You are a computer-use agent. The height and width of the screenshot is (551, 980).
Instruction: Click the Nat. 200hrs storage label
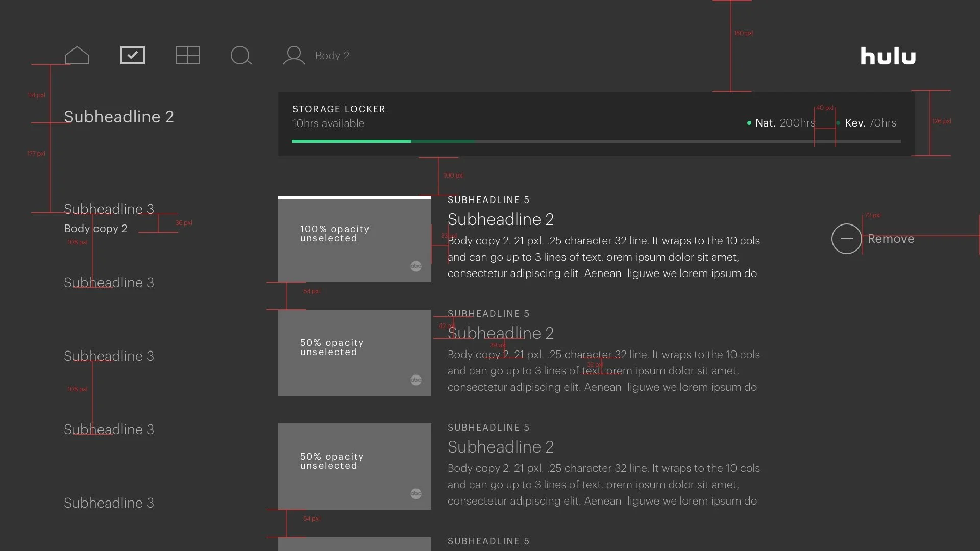[785, 123]
